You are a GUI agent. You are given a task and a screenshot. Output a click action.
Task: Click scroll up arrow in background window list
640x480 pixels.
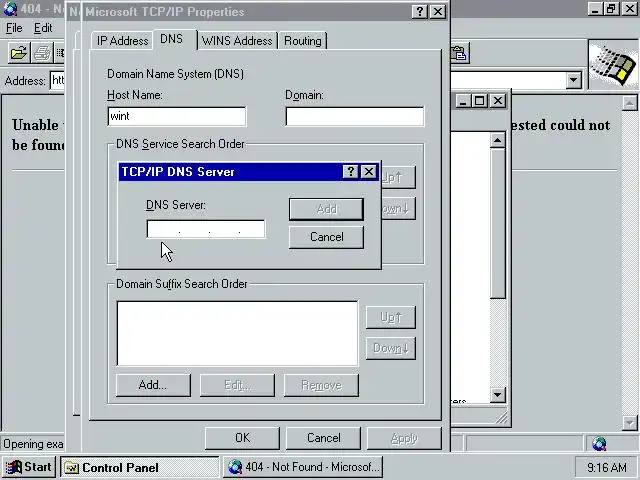point(498,141)
